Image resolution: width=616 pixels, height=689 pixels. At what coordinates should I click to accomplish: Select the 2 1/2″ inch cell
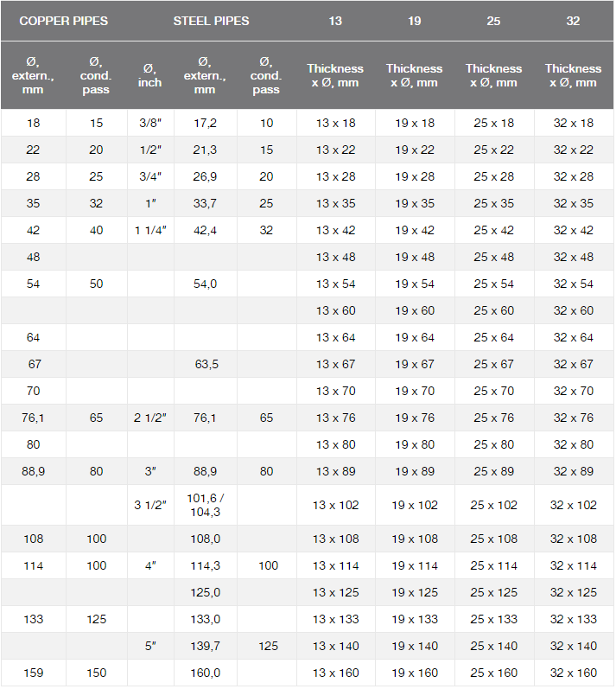(x=150, y=418)
